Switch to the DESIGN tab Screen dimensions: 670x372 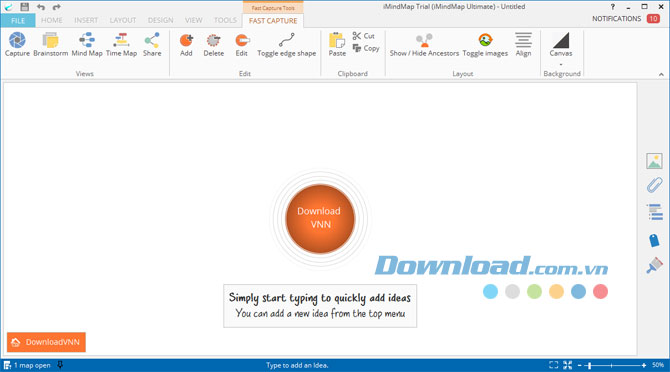pos(161,20)
